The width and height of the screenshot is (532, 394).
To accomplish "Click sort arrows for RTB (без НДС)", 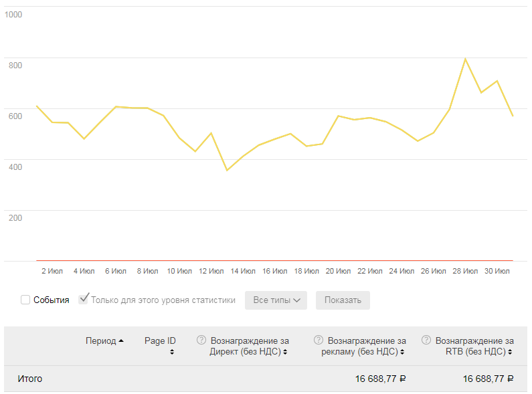I will coord(511,352).
